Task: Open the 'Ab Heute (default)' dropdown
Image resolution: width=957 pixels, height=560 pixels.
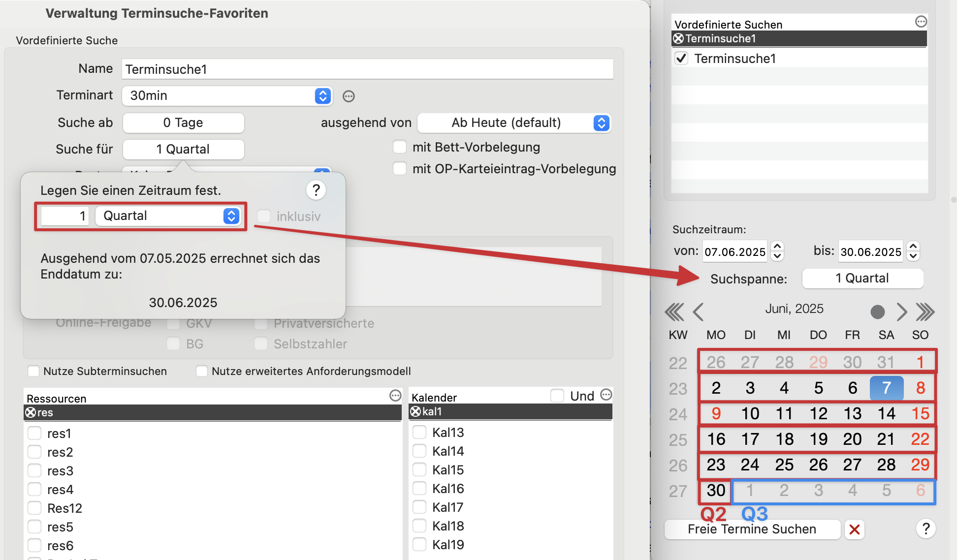Action: pos(514,123)
